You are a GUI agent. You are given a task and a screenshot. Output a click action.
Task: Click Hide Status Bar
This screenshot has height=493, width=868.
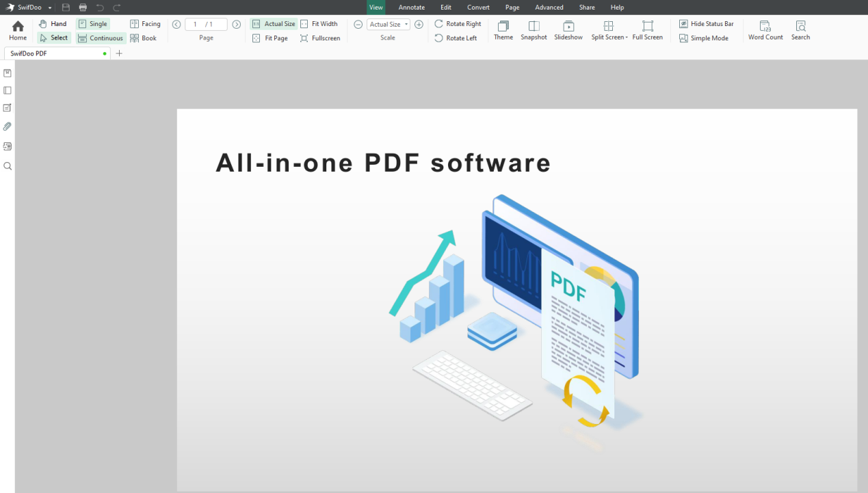707,24
